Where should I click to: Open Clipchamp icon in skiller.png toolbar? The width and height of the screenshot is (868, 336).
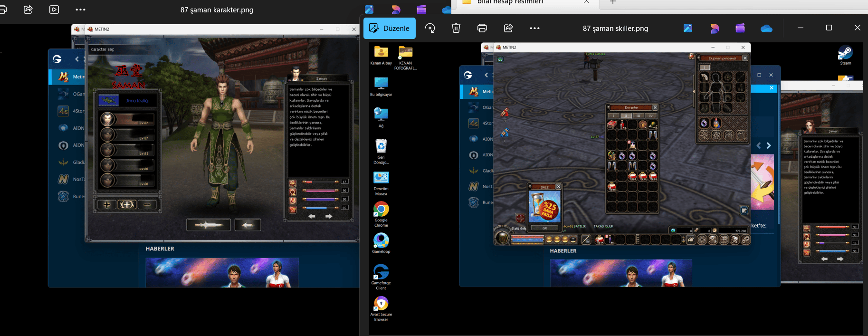[x=740, y=29]
